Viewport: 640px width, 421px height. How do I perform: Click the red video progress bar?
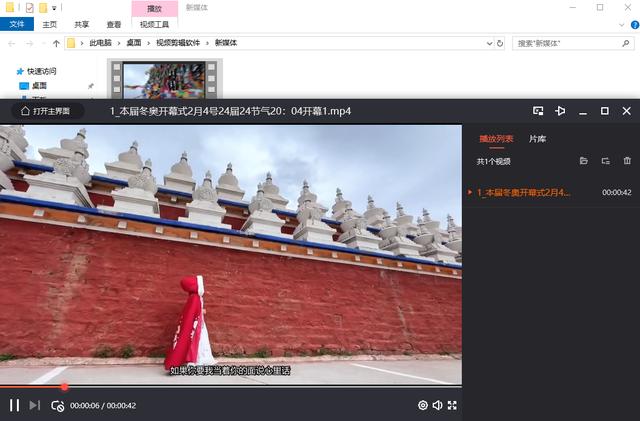pos(30,386)
